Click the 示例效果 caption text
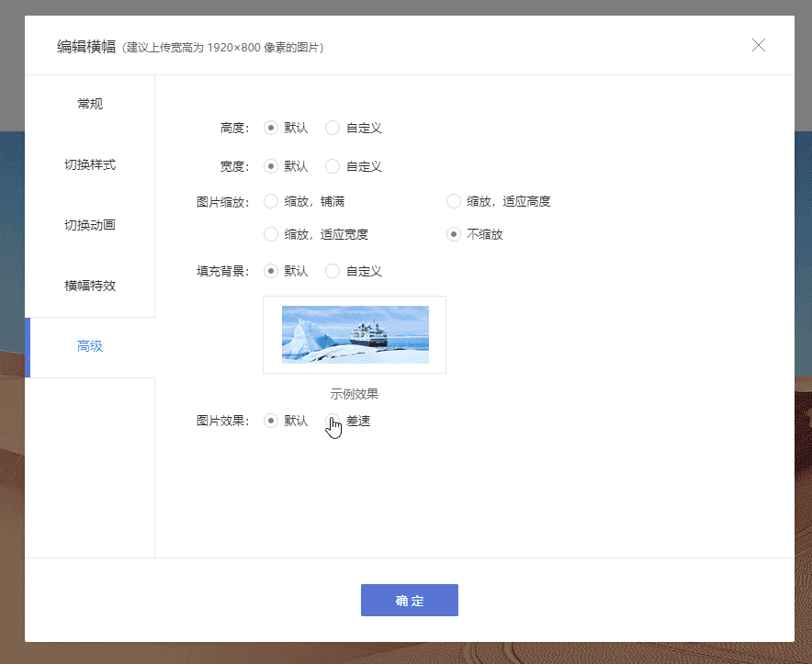Viewport: 812px width, 664px height. coord(355,394)
